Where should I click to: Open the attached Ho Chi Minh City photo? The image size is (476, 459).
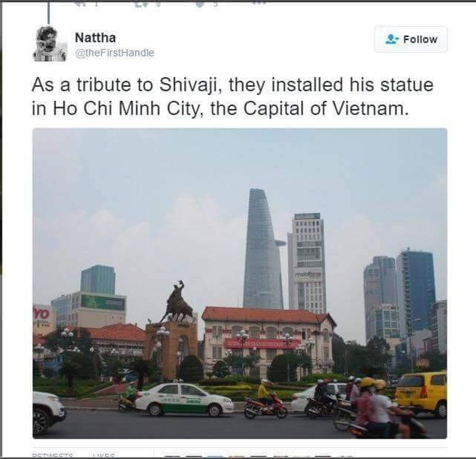tap(240, 284)
